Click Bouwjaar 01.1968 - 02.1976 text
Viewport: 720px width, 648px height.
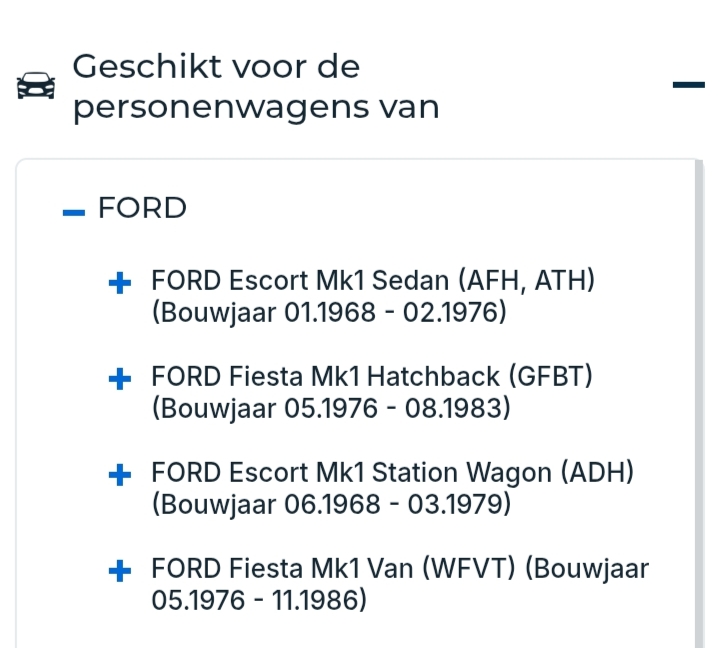330,313
